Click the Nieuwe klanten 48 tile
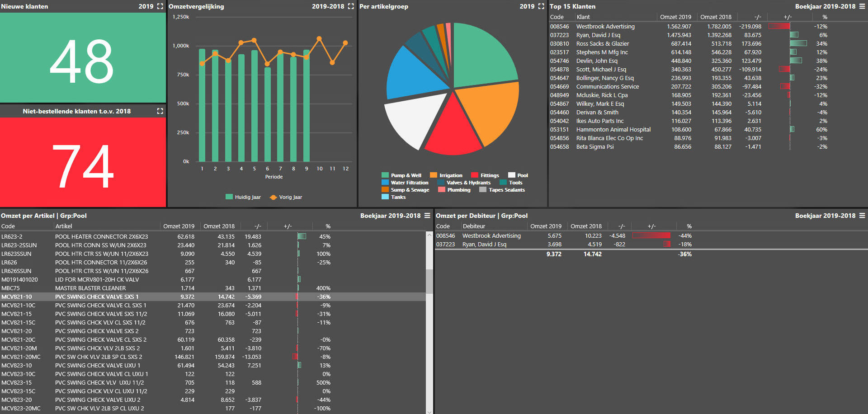This screenshot has width=868, height=414. pos(83,58)
